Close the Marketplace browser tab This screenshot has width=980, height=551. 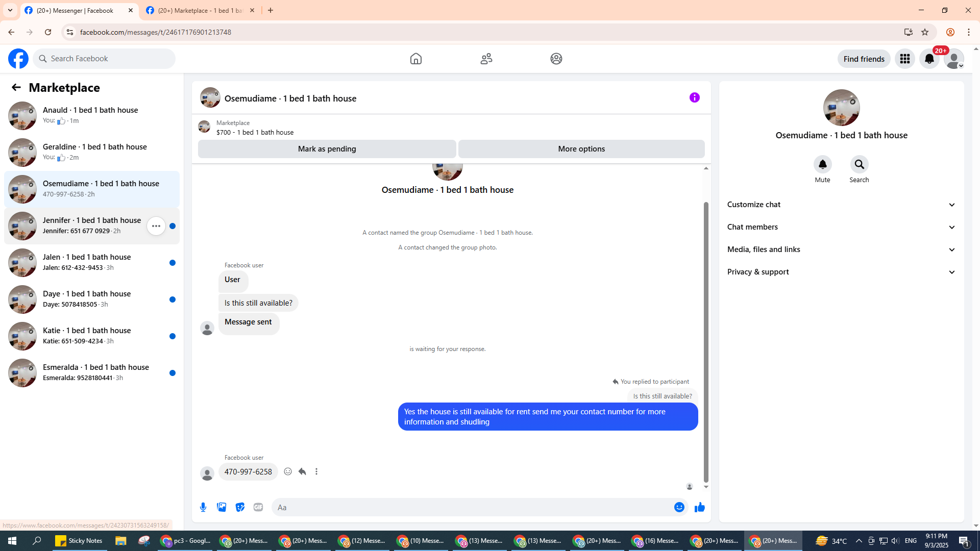tap(252, 10)
